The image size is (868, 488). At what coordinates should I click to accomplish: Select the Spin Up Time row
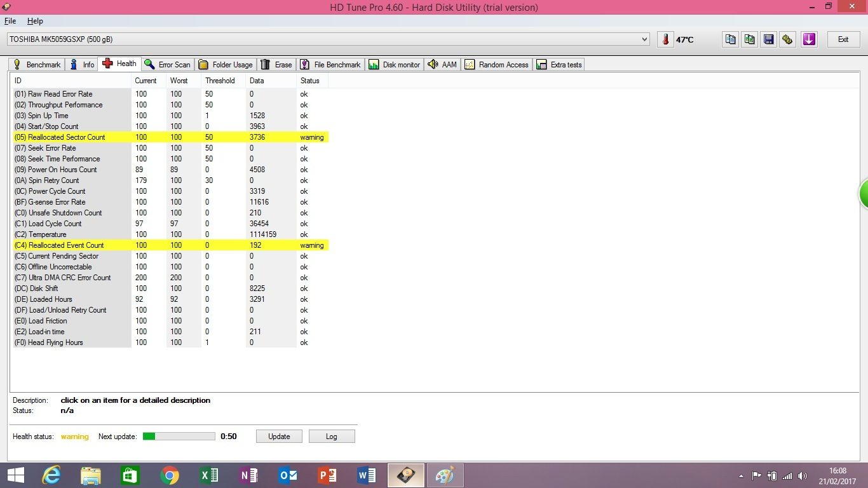pyautogui.click(x=170, y=116)
